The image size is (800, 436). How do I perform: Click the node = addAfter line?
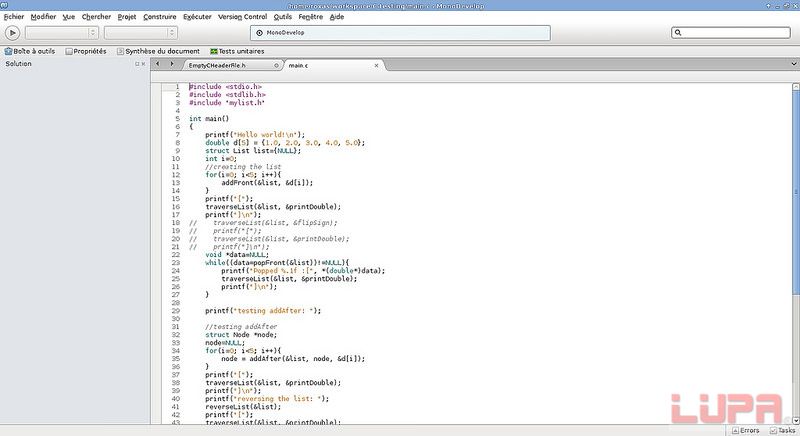(x=293, y=358)
